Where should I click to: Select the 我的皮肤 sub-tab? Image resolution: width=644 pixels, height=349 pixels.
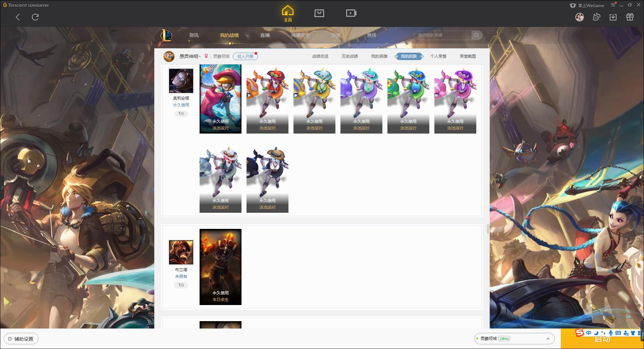pos(409,56)
